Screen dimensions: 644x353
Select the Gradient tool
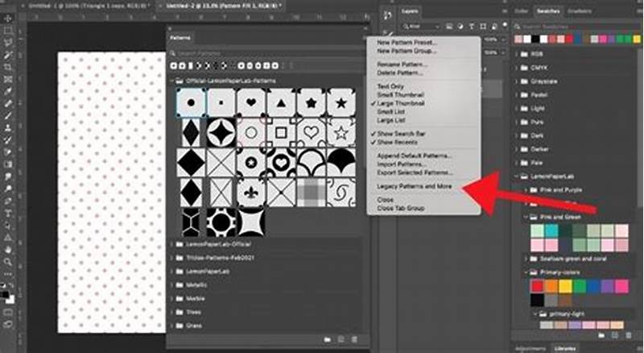pyautogui.click(x=8, y=164)
